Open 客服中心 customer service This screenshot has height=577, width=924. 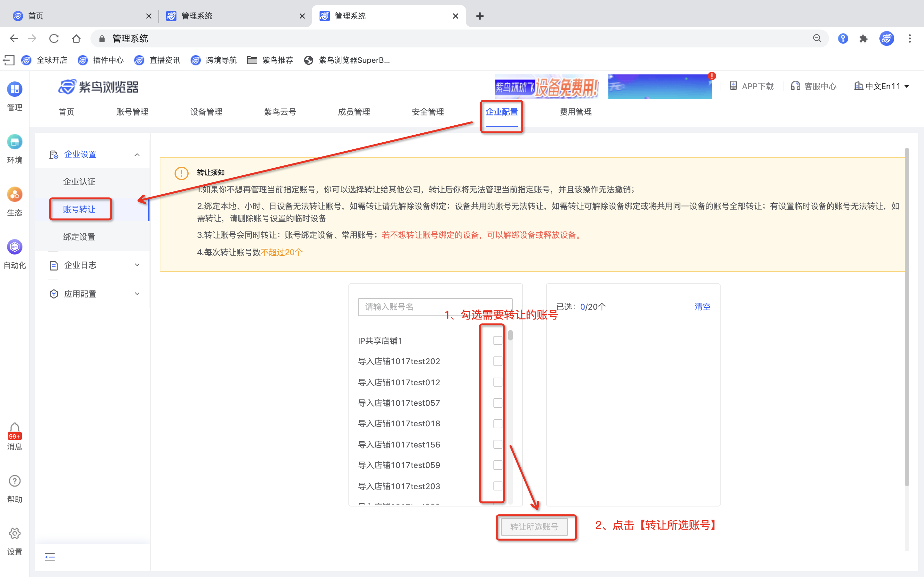(x=813, y=86)
